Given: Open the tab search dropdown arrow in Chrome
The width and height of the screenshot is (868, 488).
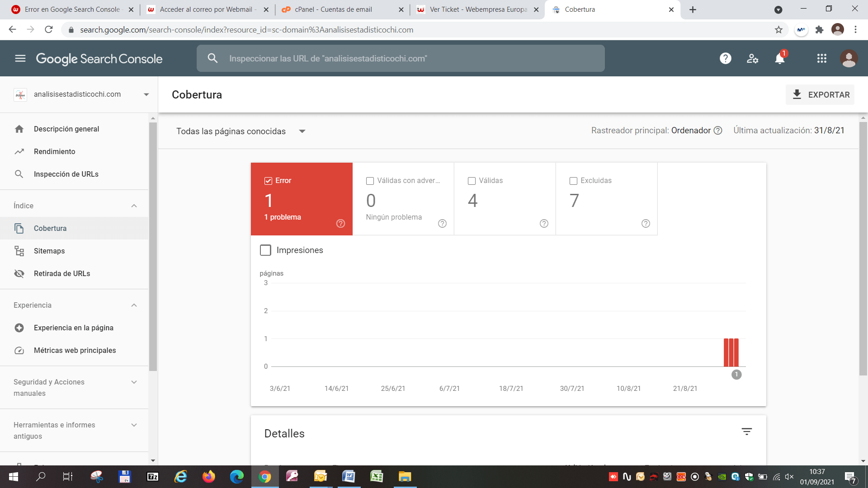Looking at the screenshot, I should [778, 9].
